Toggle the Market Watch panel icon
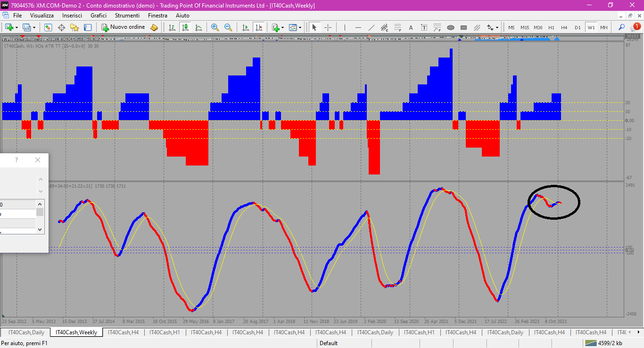The width and height of the screenshot is (644, 348). click(x=48, y=27)
